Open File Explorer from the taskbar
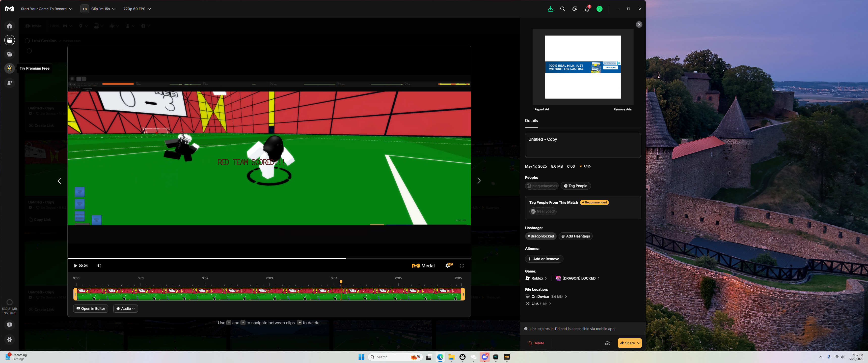Screen dimensions: 868x363 pos(451,357)
